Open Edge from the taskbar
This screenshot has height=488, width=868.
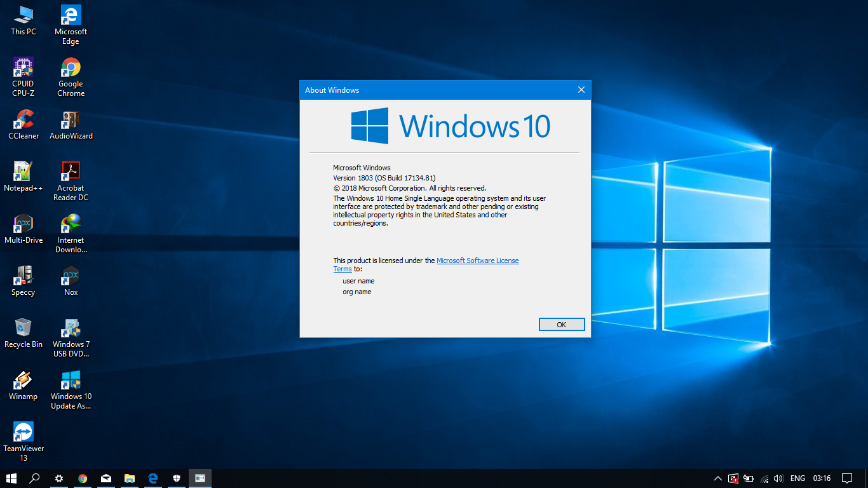click(x=153, y=478)
